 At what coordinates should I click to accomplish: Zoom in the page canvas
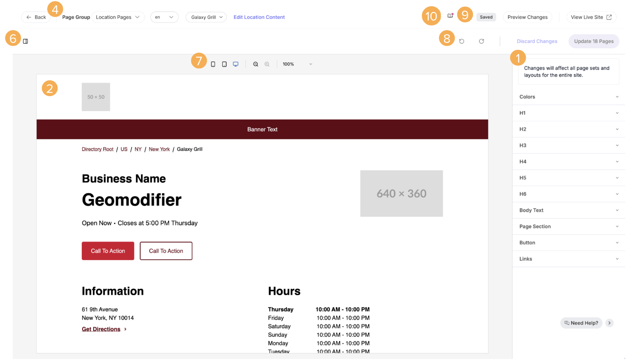point(267,64)
